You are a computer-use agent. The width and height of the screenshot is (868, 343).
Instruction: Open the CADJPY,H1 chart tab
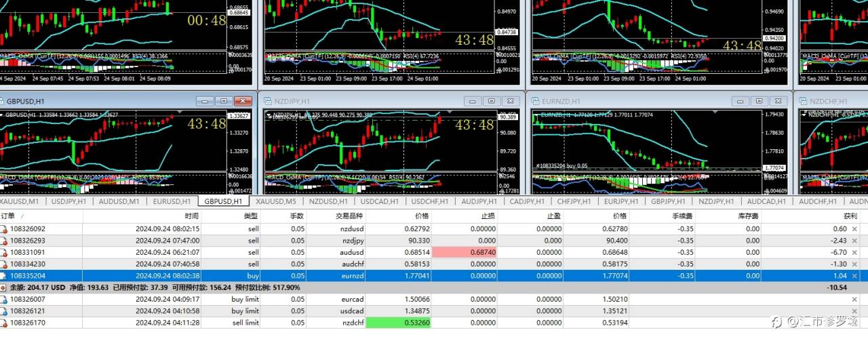pyautogui.click(x=526, y=201)
